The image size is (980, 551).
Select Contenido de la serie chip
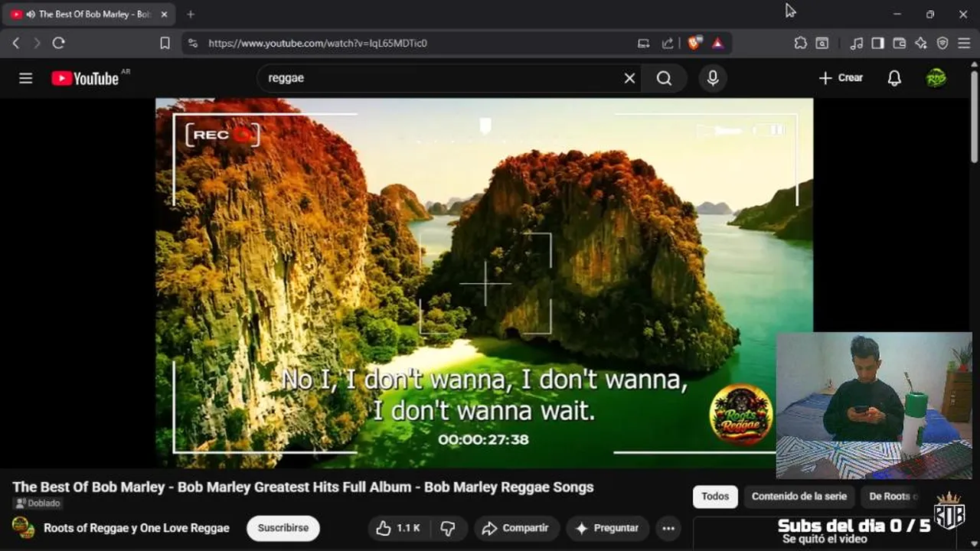pyautogui.click(x=799, y=497)
